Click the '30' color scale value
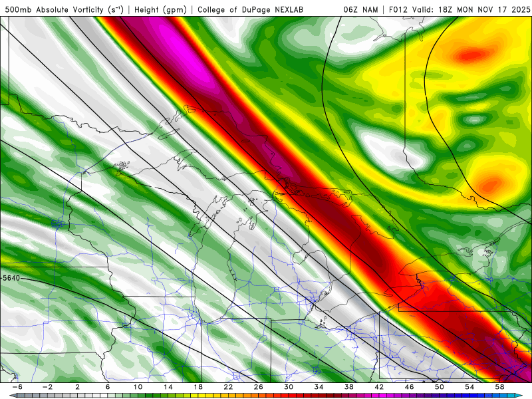 289,387
